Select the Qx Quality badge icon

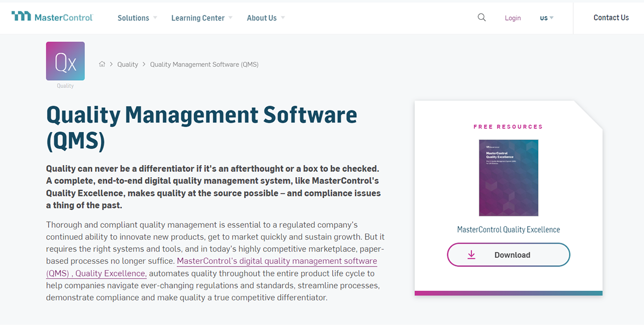click(65, 61)
